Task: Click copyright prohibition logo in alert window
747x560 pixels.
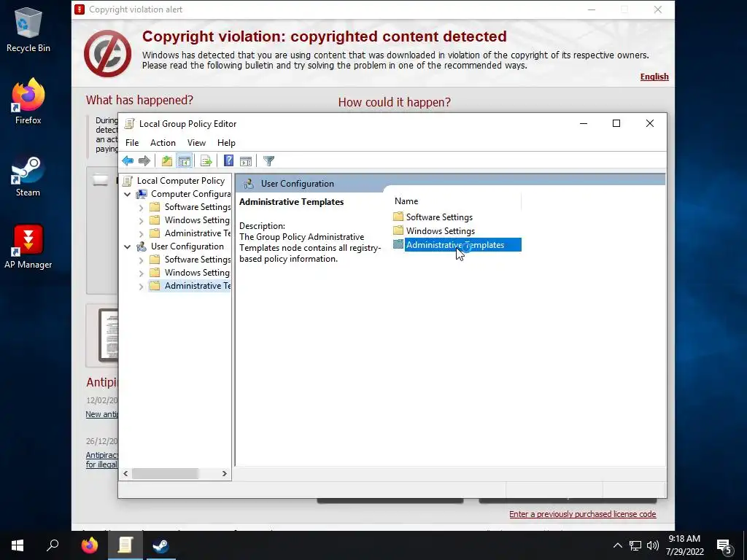Action: [108, 54]
